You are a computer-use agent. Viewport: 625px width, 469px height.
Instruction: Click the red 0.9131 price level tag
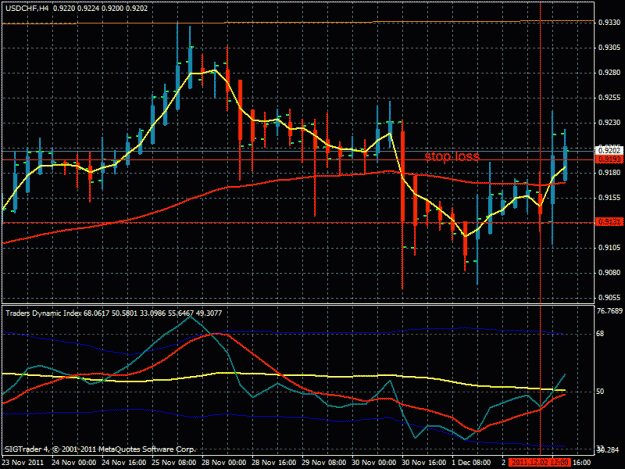(609, 222)
